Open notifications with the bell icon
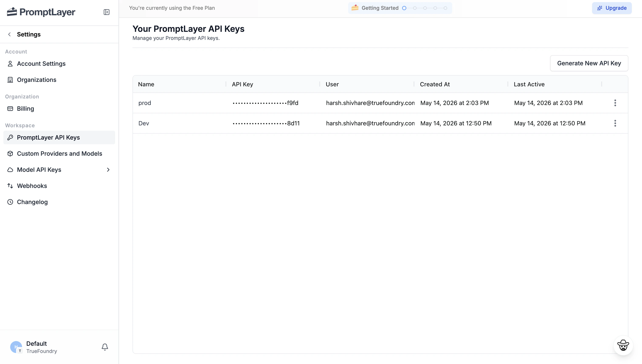 pos(105,347)
